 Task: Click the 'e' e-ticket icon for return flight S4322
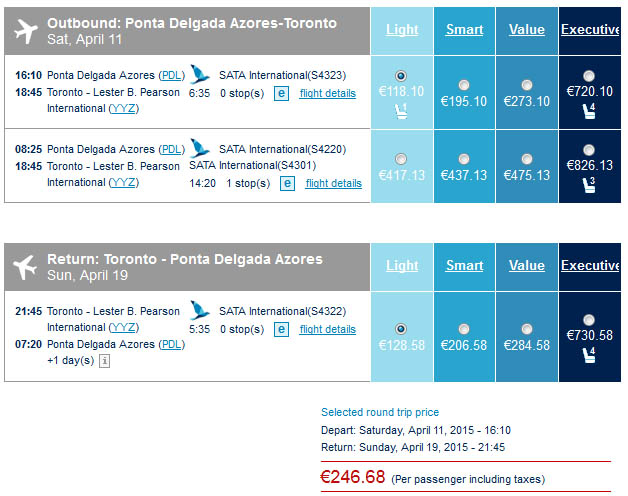(281, 329)
